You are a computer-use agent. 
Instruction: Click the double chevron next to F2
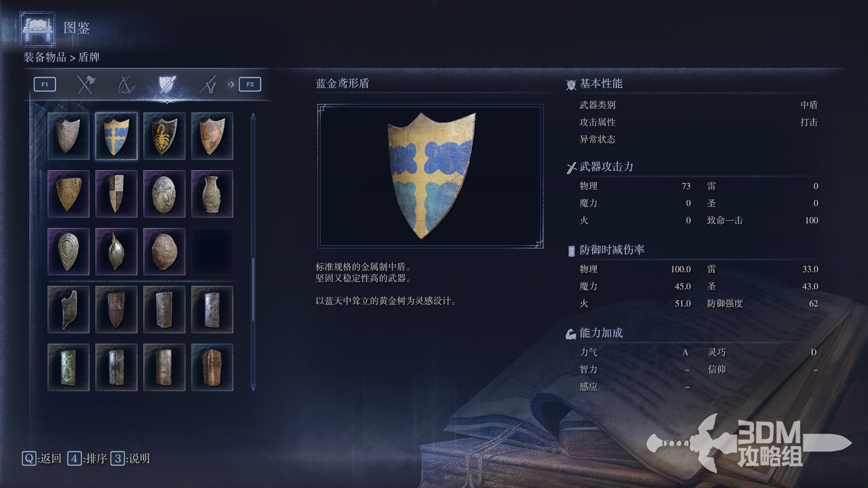click(231, 84)
